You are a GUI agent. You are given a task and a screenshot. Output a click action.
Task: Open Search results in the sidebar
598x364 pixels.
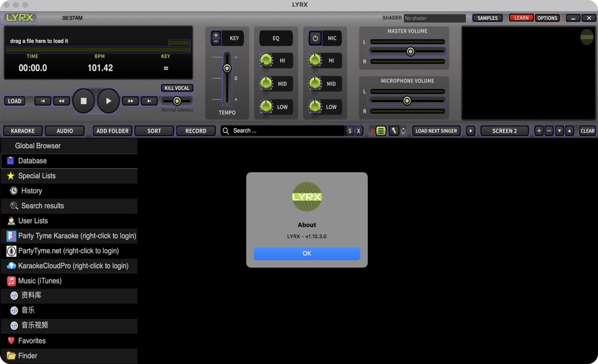pyautogui.click(x=42, y=206)
